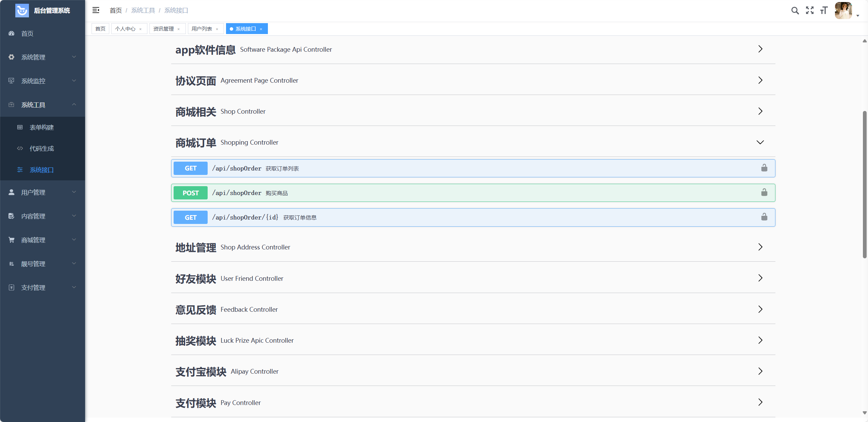The height and width of the screenshot is (422, 868).
Task: Toggle fullscreen mode icon
Action: pyautogui.click(x=809, y=11)
